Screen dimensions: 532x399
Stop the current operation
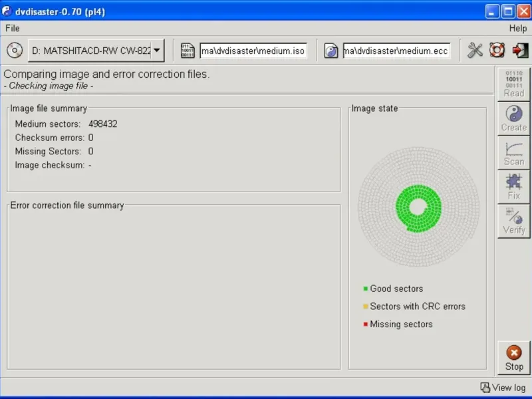[x=513, y=358]
